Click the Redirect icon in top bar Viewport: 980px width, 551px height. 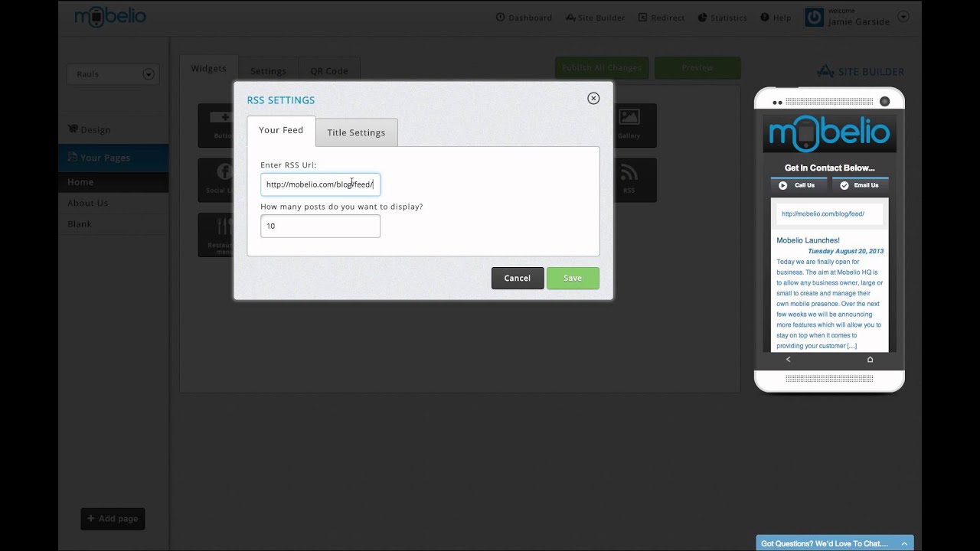coord(643,18)
